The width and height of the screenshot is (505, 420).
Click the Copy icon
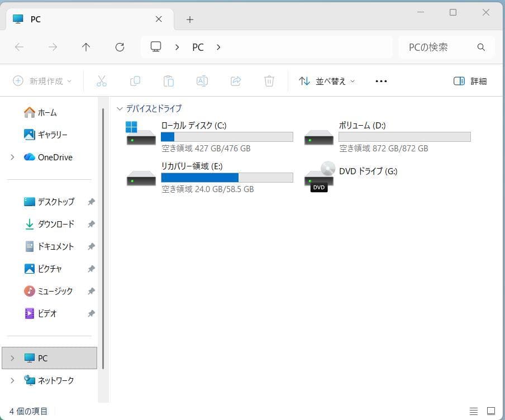(135, 81)
